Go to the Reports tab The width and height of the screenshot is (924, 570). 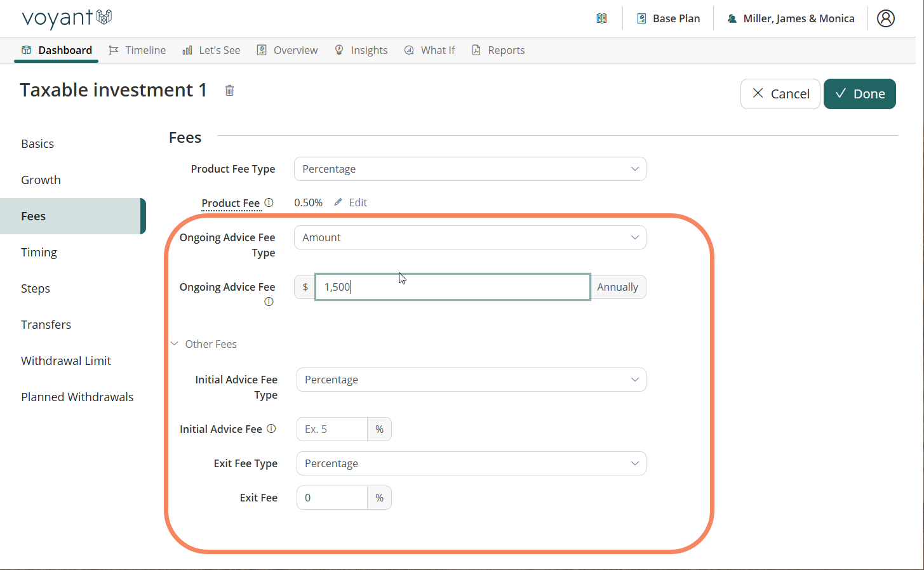[x=499, y=50]
